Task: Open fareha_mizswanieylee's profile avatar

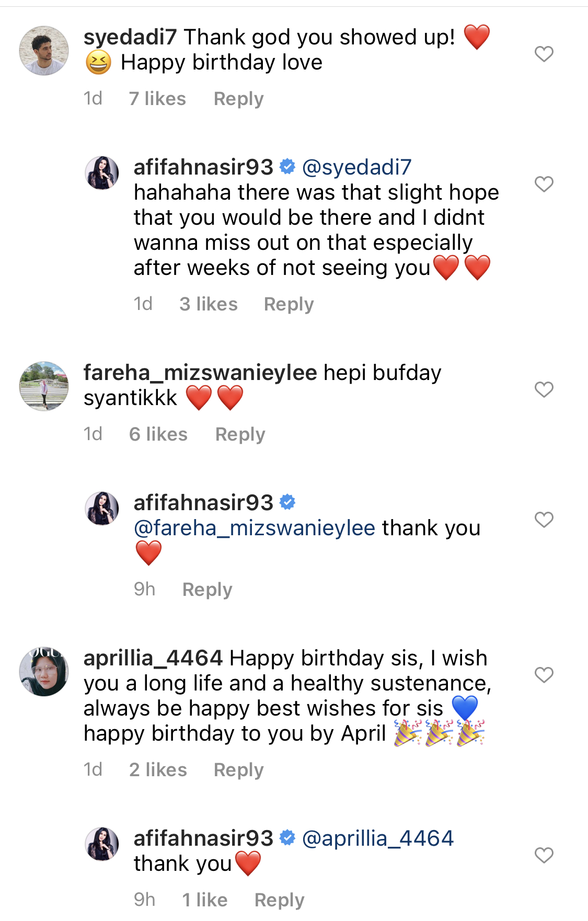Action: (x=44, y=386)
